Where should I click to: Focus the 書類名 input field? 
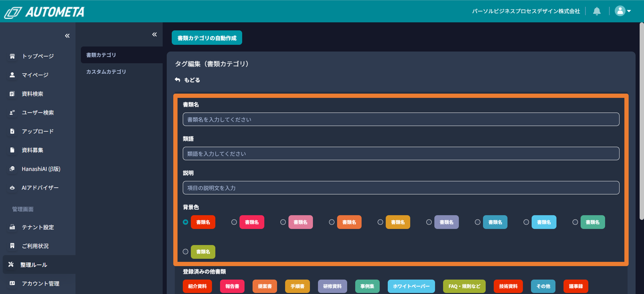(401, 119)
